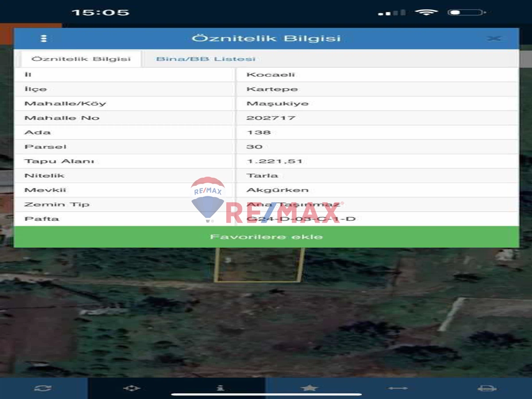The width and height of the screenshot is (532, 399).
Task: Tap the print icon in bottom toolbar
Action: pos(486,388)
